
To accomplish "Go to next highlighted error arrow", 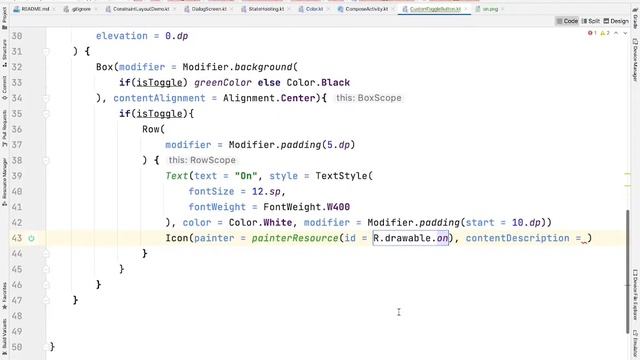I will coord(625,33).
